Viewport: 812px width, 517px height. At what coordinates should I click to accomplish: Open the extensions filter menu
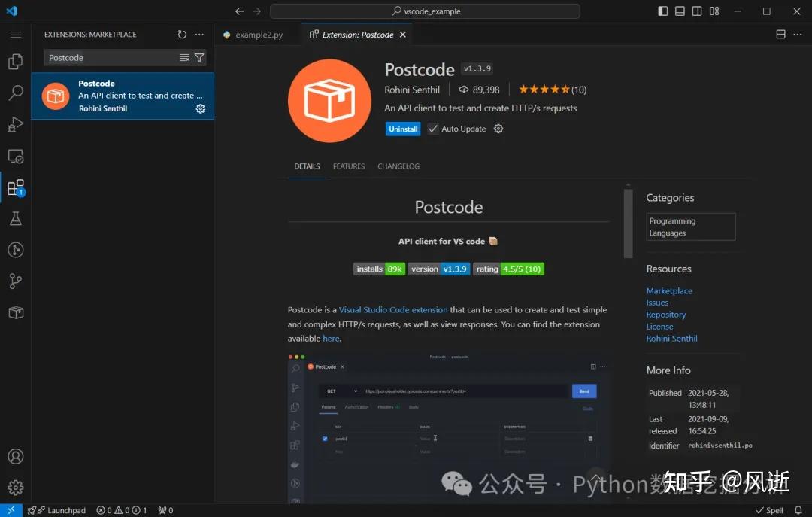[198, 57]
